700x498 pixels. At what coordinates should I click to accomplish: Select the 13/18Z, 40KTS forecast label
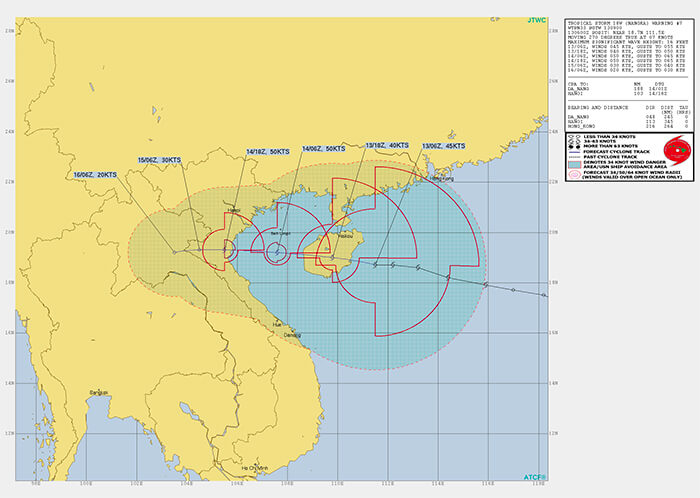tap(385, 146)
